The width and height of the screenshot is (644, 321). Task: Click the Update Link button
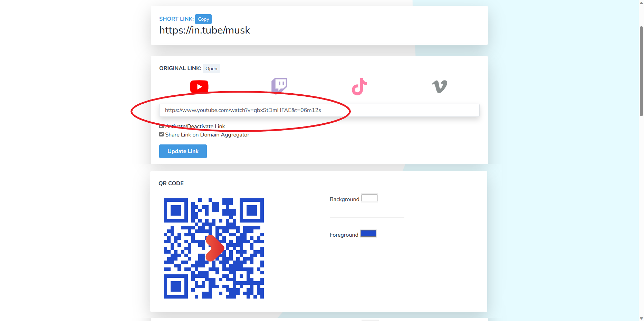pyautogui.click(x=183, y=151)
